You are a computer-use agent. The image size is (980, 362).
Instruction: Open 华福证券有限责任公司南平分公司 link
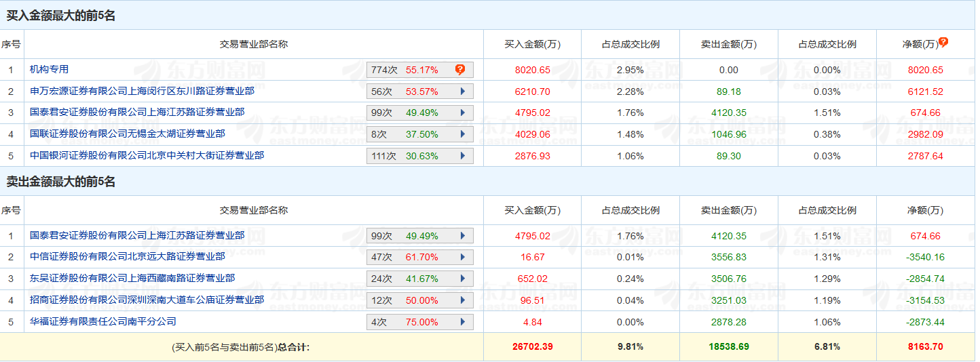[102, 321]
